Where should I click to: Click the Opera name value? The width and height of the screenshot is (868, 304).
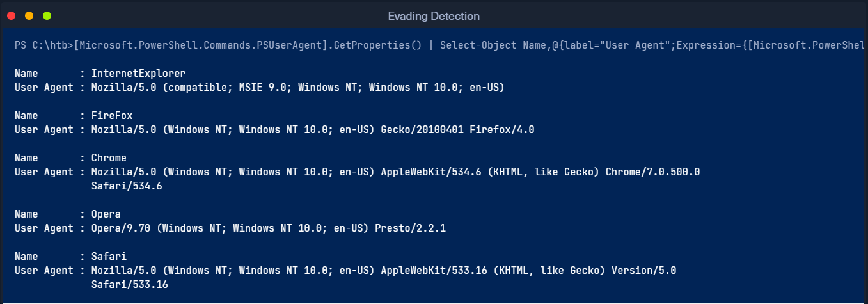[x=106, y=214]
